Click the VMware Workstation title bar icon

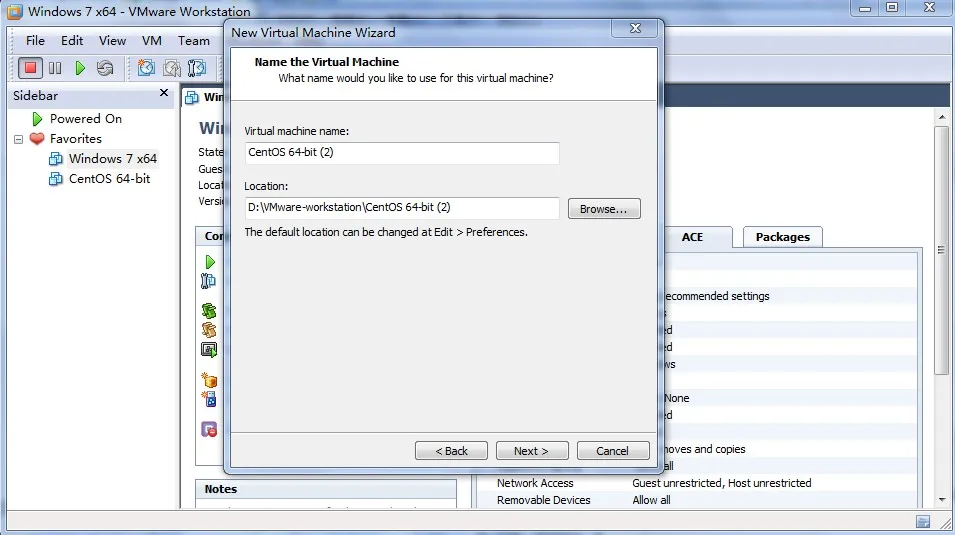click(14, 12)
